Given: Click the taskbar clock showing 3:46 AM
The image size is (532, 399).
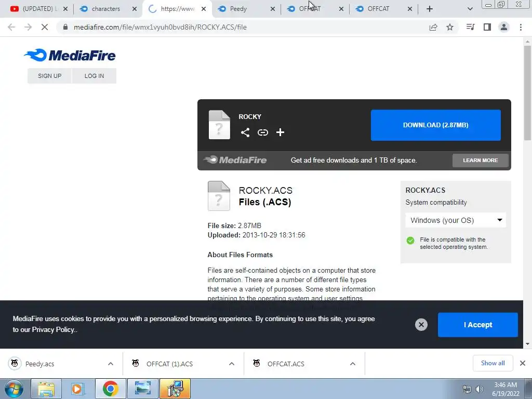Looking at the screenshot, I should click(x=506, y=389).
